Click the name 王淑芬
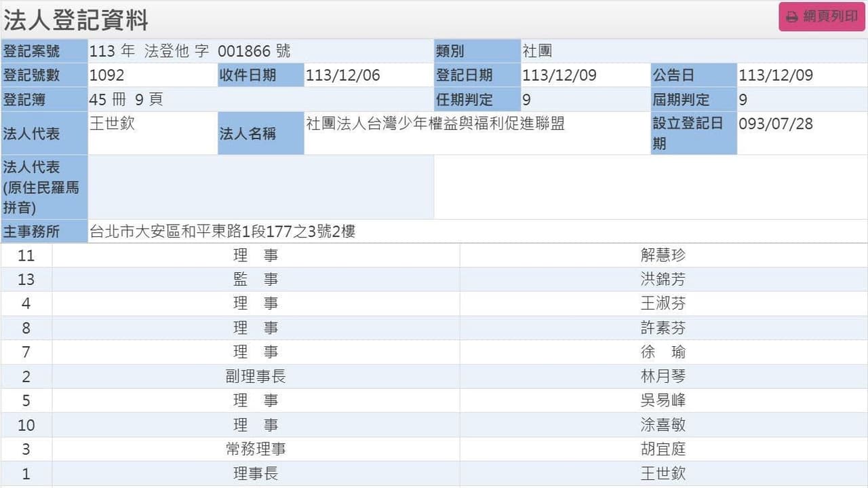Screen dimensions: 868x488 click(663, 303)
